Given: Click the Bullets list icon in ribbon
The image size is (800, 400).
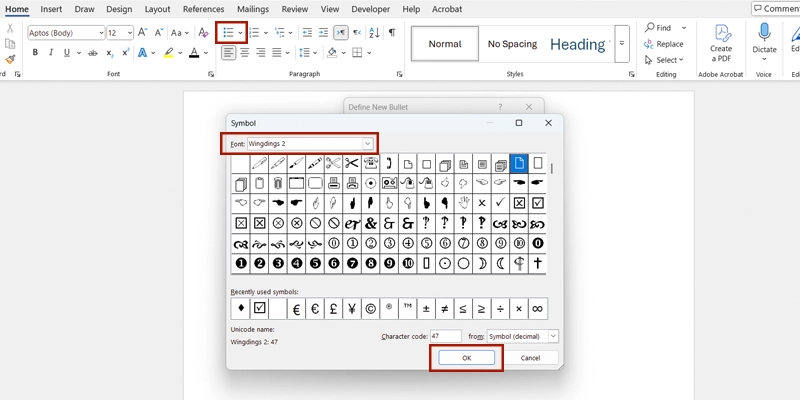Looking at the screenshot, I should click(228, 33).
